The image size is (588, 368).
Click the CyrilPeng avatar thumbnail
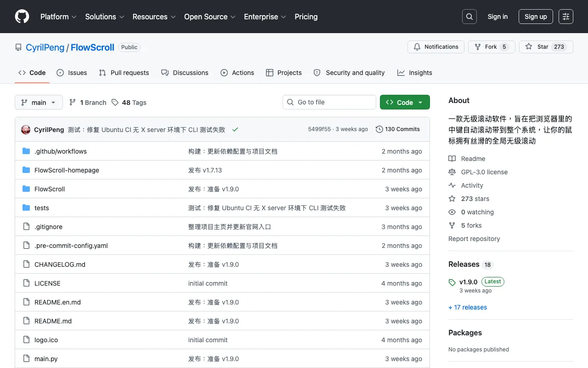(26, 130)
